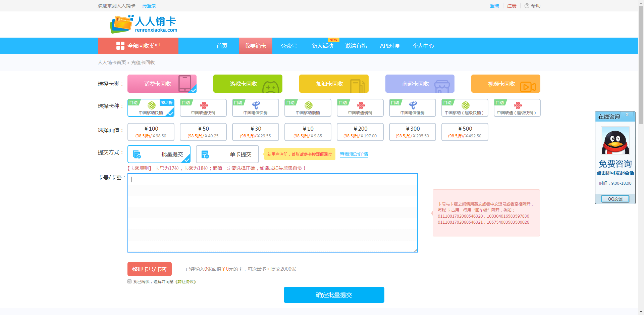Viewport: 644px width, 315px height.
Task: Choose 中国电信慢销 card type
Action: coord(413,108)
